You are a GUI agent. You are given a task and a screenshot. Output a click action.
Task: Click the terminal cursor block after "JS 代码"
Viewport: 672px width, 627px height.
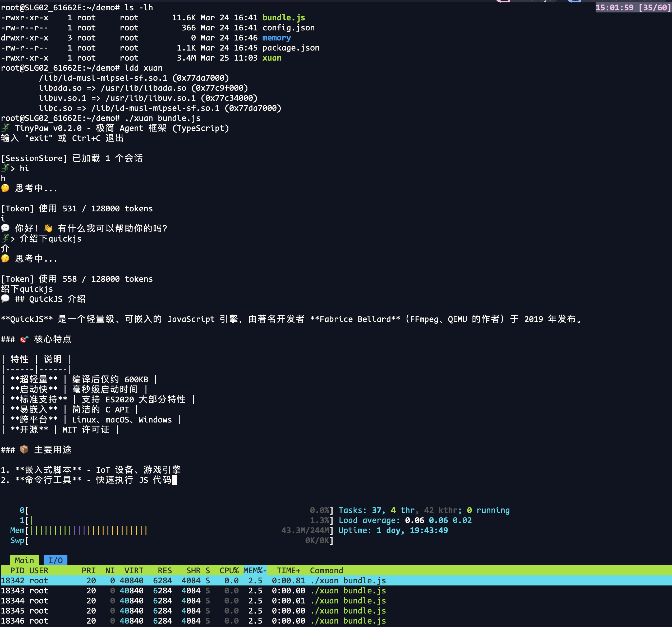point(174,480)
